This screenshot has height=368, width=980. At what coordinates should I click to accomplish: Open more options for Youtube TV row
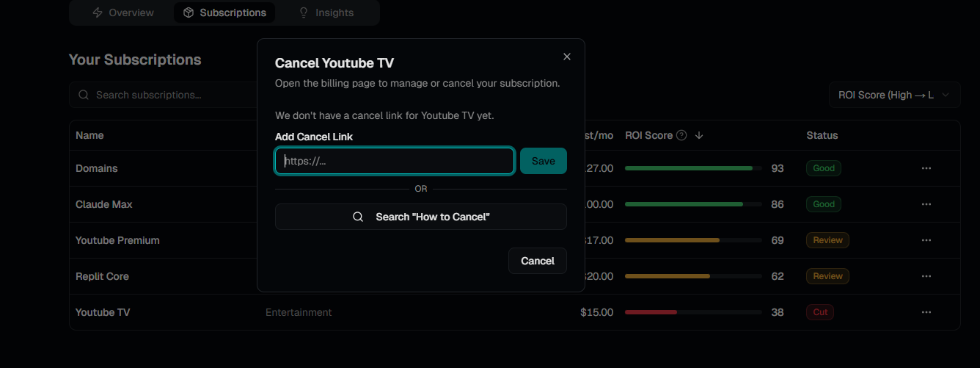(x=926, y=312)
